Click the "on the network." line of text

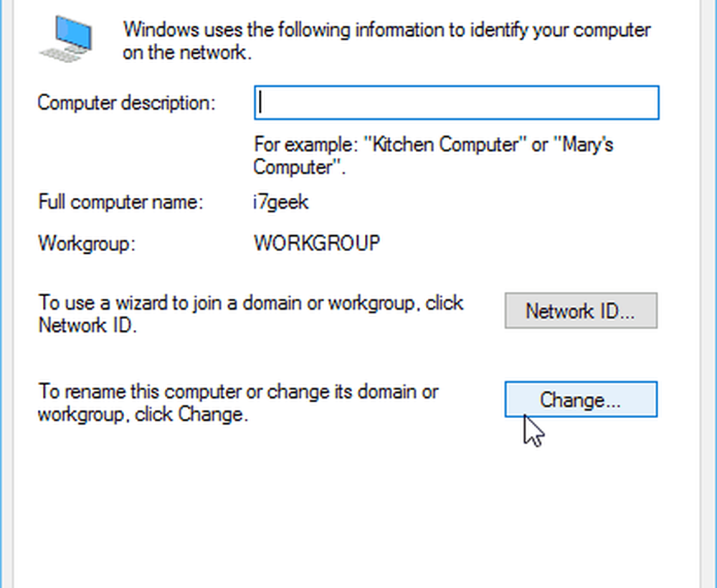[186, 54]
